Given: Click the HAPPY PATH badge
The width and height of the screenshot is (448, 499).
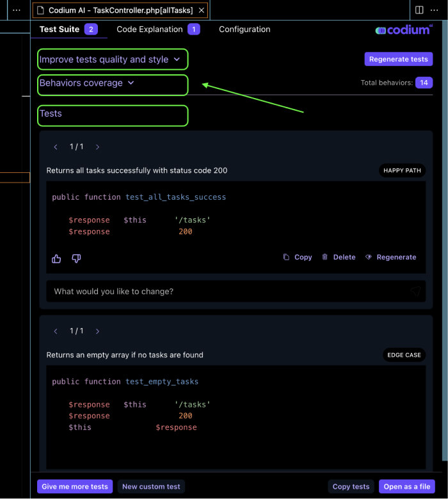Looking at the screenshot, I should 402,170.
